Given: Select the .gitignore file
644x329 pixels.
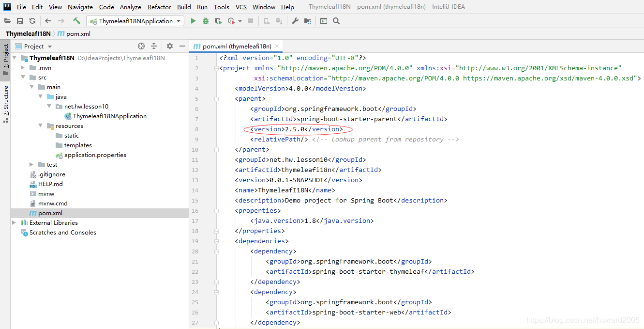Looking at the screenshot, I should (52, 174).
